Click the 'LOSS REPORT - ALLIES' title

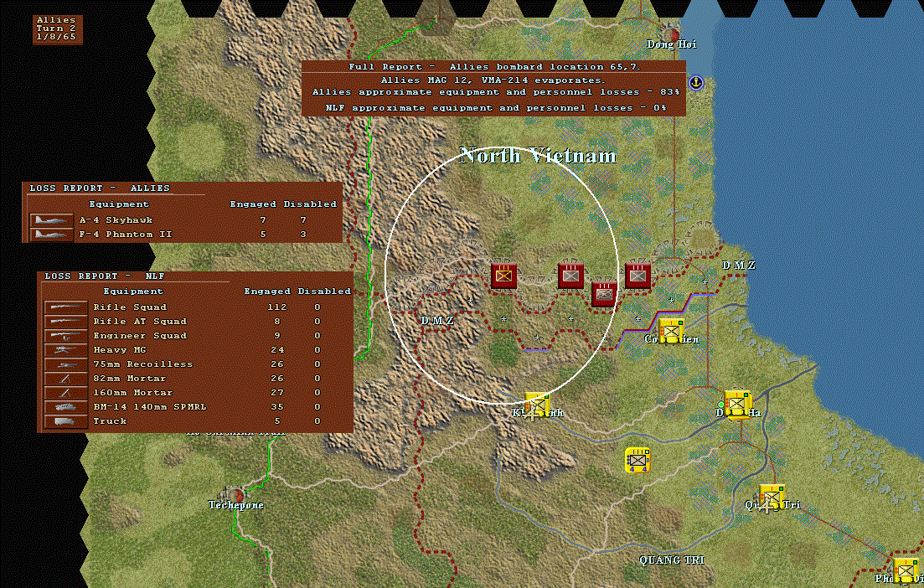click(x=100, y=188)
